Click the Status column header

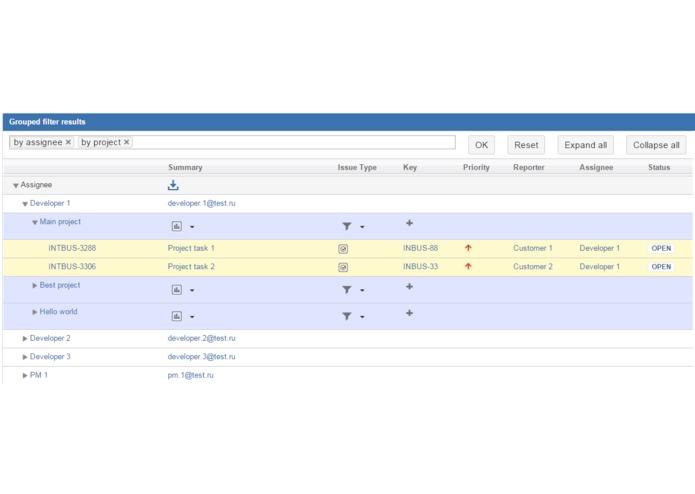click(x=659, y=167)
